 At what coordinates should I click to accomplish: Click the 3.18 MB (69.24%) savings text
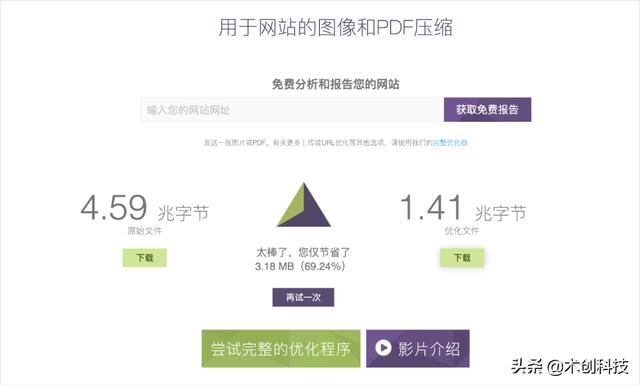click(300, 266)
